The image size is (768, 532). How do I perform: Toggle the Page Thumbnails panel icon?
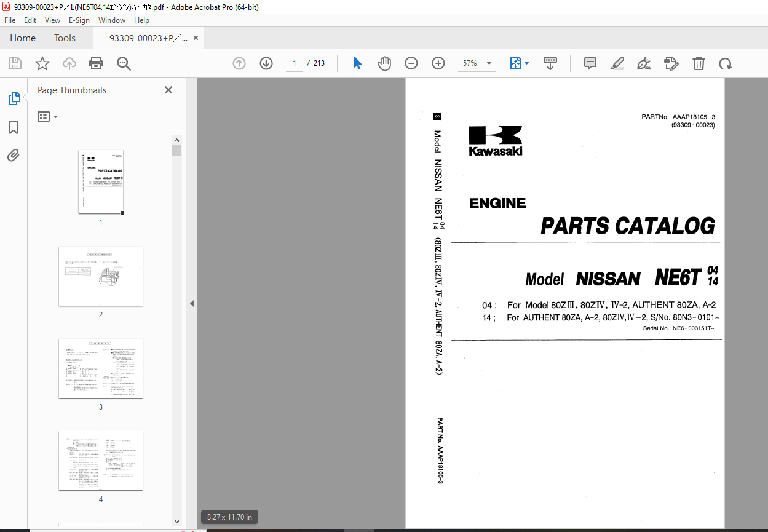[14, 98]
